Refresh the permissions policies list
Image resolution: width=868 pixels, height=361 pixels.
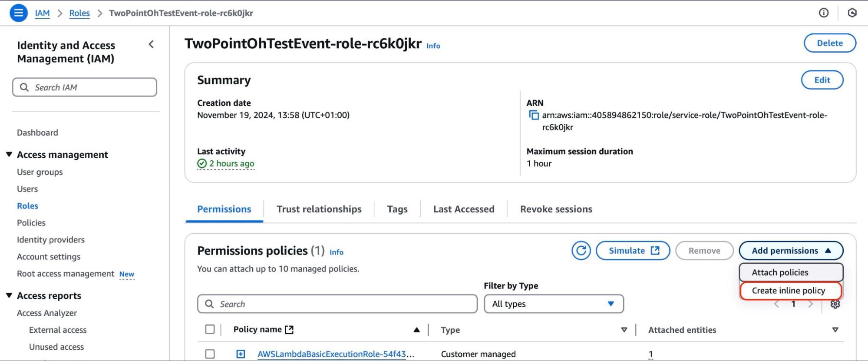581,251
